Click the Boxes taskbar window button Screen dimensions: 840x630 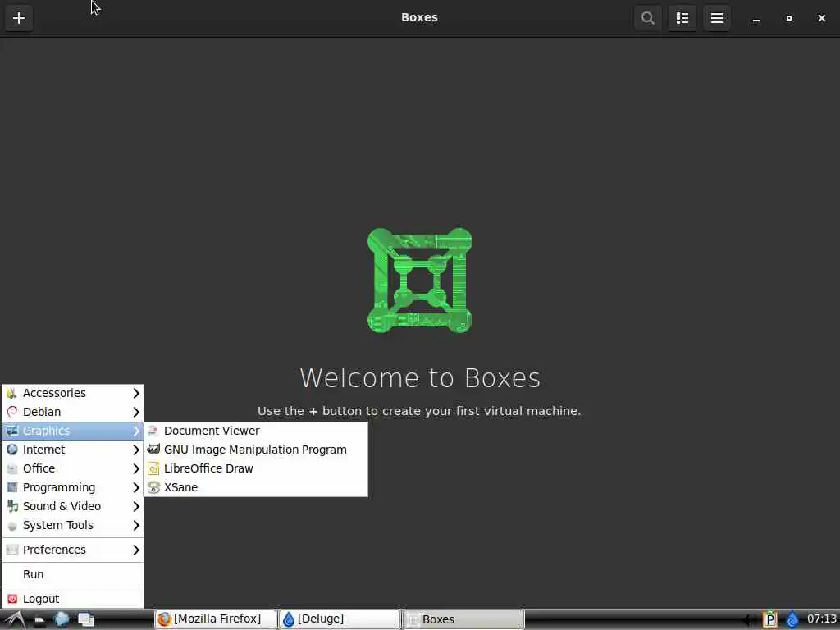point(463,619)
